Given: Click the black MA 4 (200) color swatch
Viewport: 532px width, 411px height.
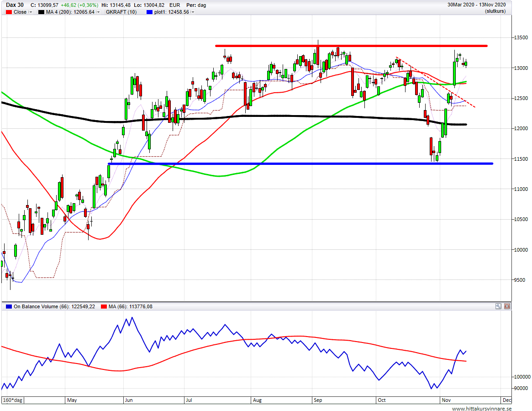Looking at the screenshot, I should click(x=41, y=12).
